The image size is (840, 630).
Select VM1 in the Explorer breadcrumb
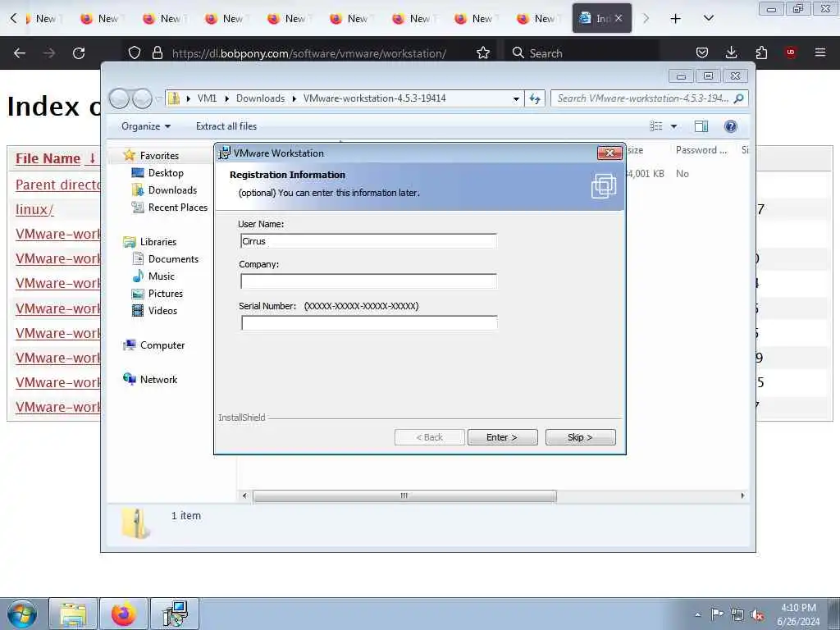207,98
